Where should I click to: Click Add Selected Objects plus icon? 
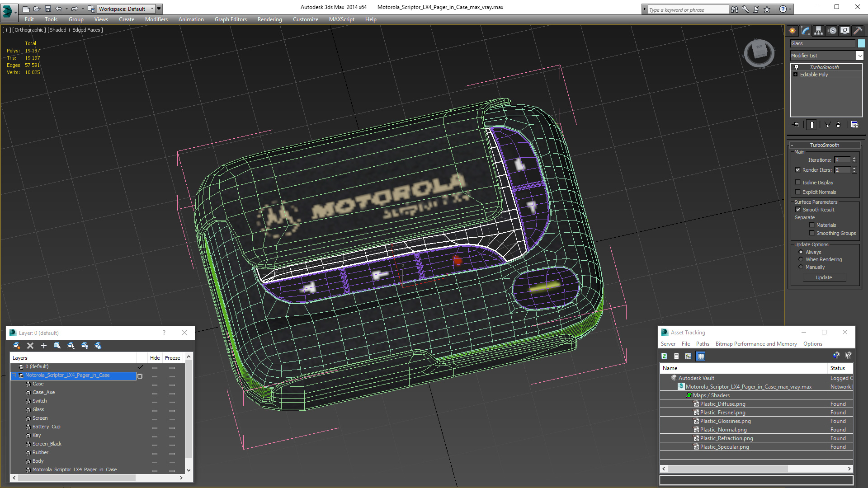tap(44, 346)
